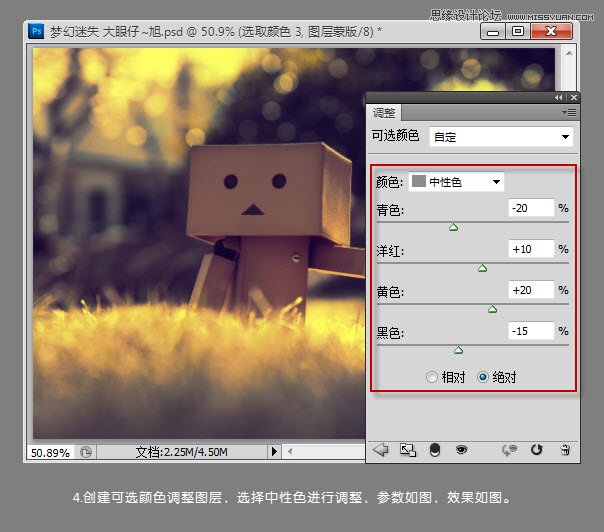This screenshot has width=604, height=532.
Task: Click the 洋红 value field +10
Action: (531, 249)
